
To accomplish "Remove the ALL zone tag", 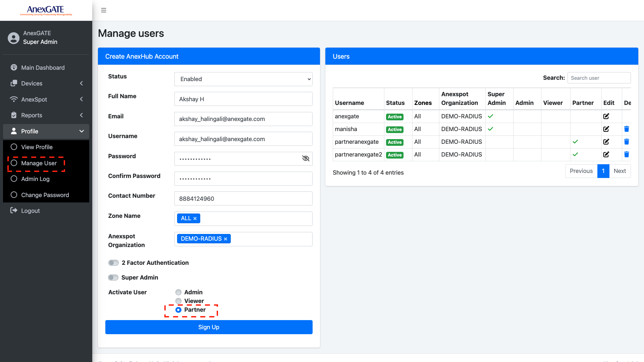I will [x=195, y=219].
